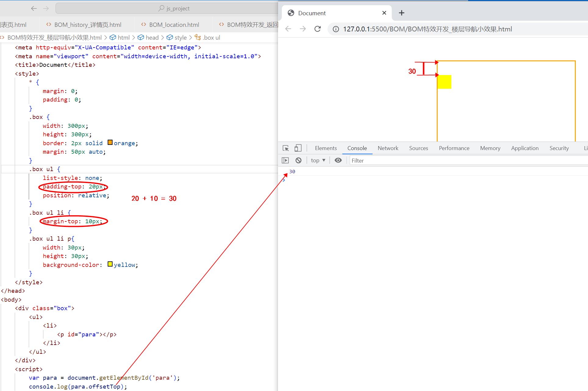Click the yellow color swatch in code

110,264
